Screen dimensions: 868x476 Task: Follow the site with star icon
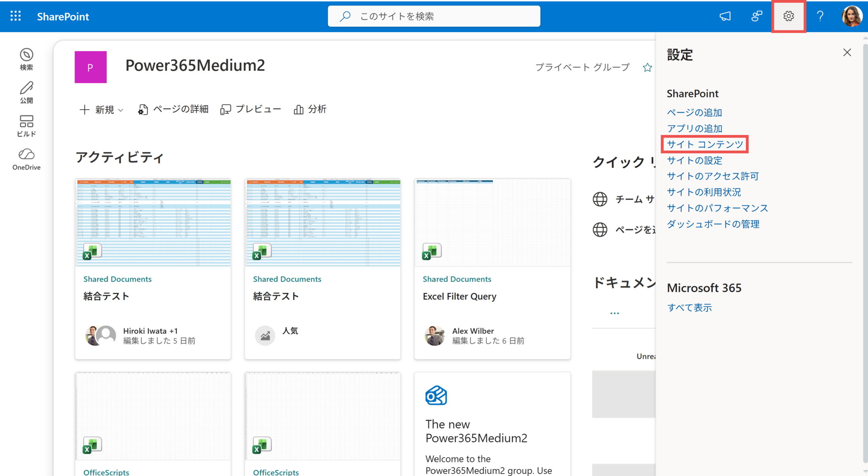tap(647, 68)
